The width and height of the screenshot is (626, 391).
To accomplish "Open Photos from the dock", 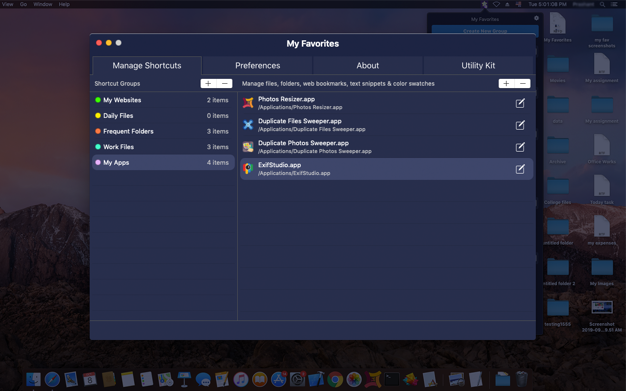I will tap(354, 379).
